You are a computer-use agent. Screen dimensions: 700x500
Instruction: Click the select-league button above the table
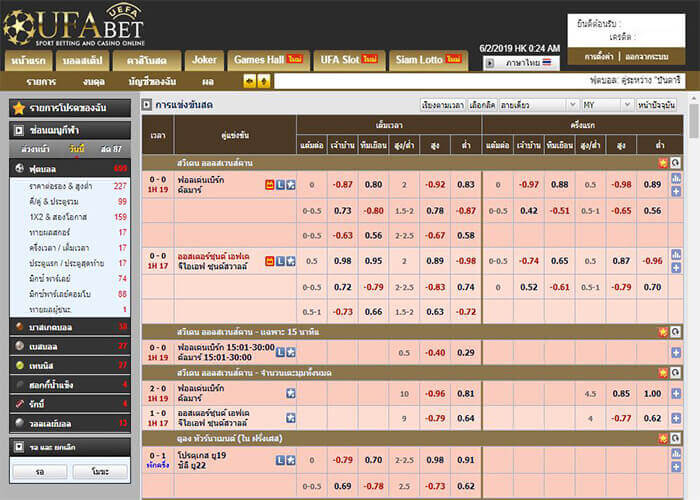(x=482, y=105)
